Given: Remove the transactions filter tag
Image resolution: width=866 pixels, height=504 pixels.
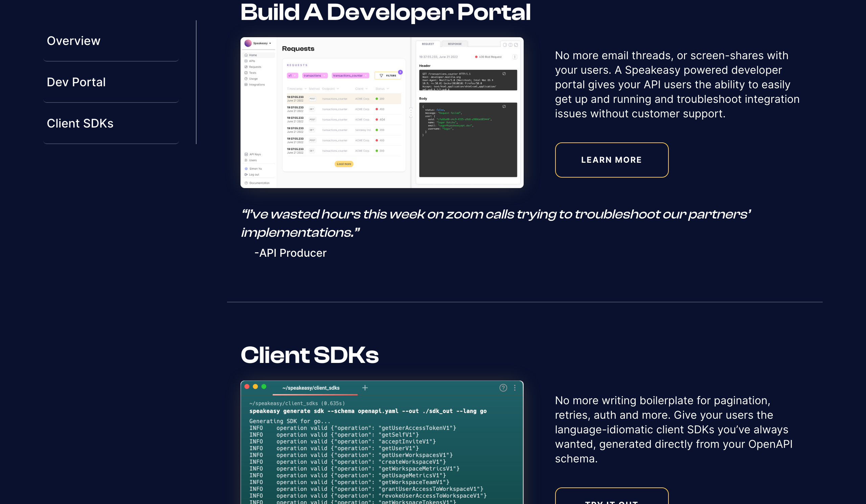Looking at the screenshot, I should point(324,75).
